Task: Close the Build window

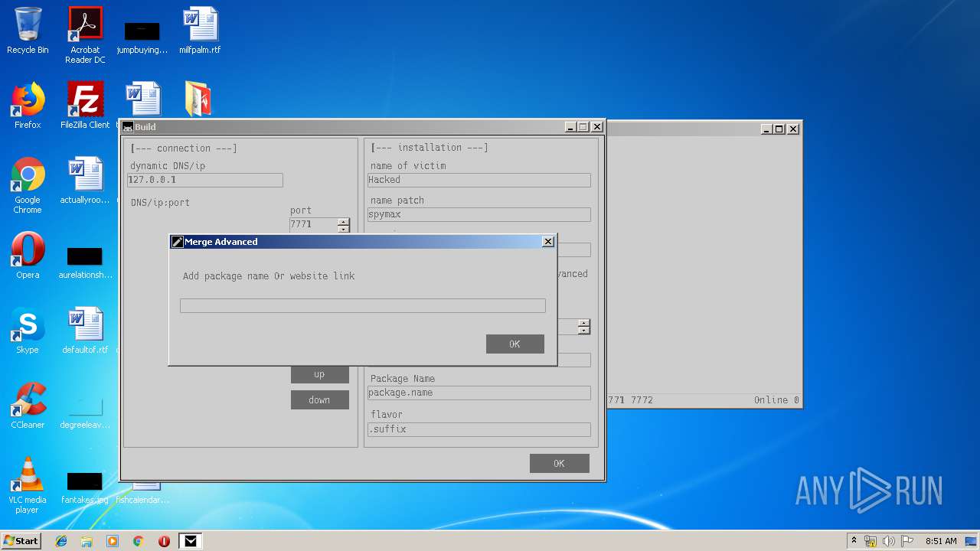Action: point(596,127)
